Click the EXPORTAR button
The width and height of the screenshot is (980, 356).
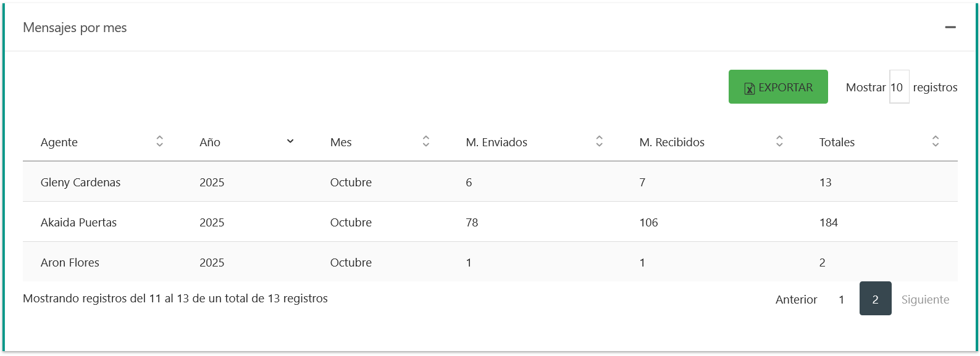[778, 86]
